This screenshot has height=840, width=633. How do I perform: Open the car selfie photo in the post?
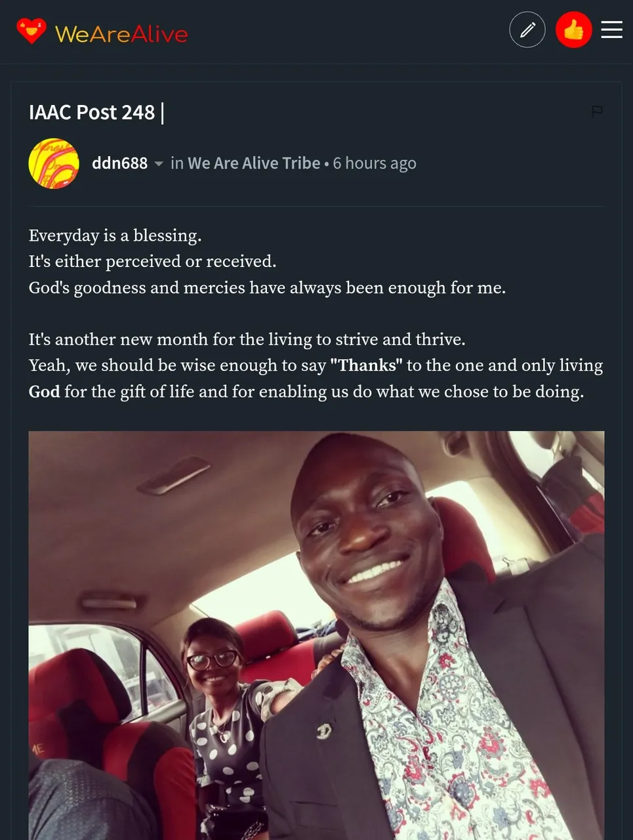click(x=316, y=635)
